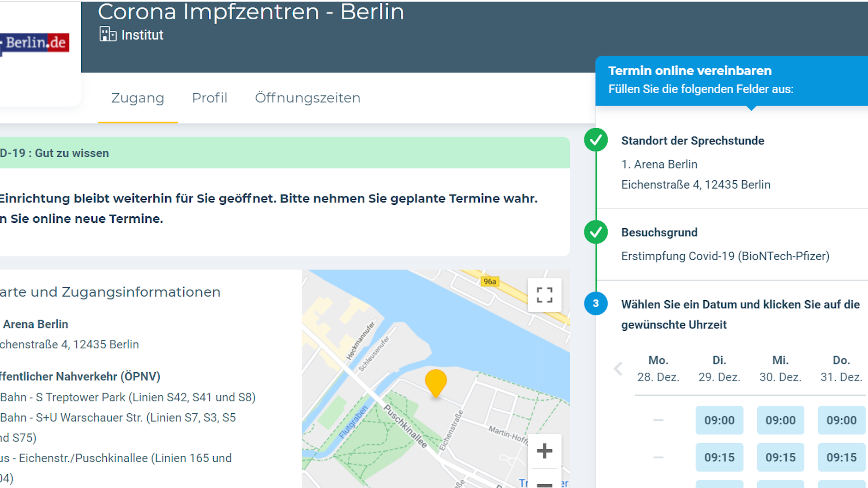Zoom in on the map with the plus icon
The image size is (868, 488).
coord(544,450)
